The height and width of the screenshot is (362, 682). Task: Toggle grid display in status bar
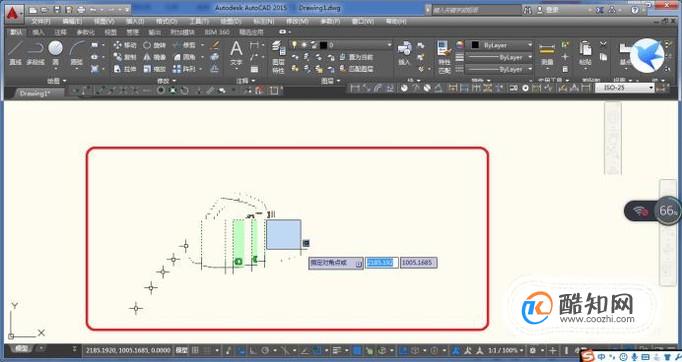click(195, 350)
